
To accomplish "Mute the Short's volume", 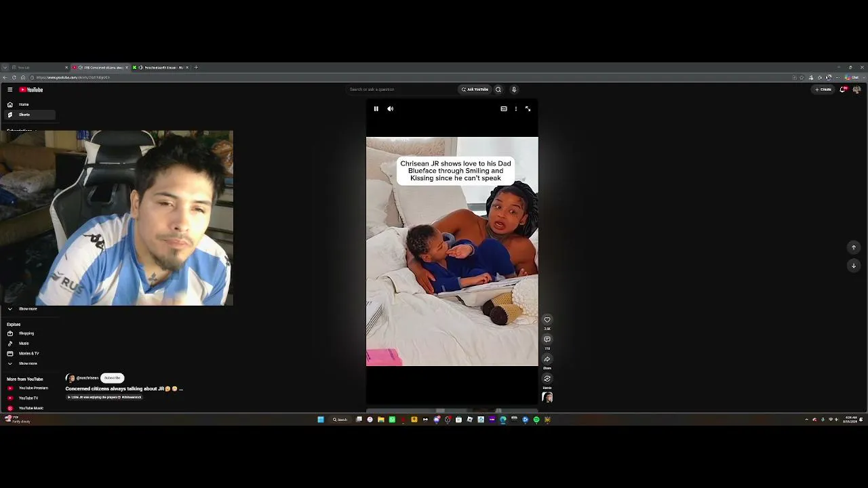I will (x=390, y=108).
